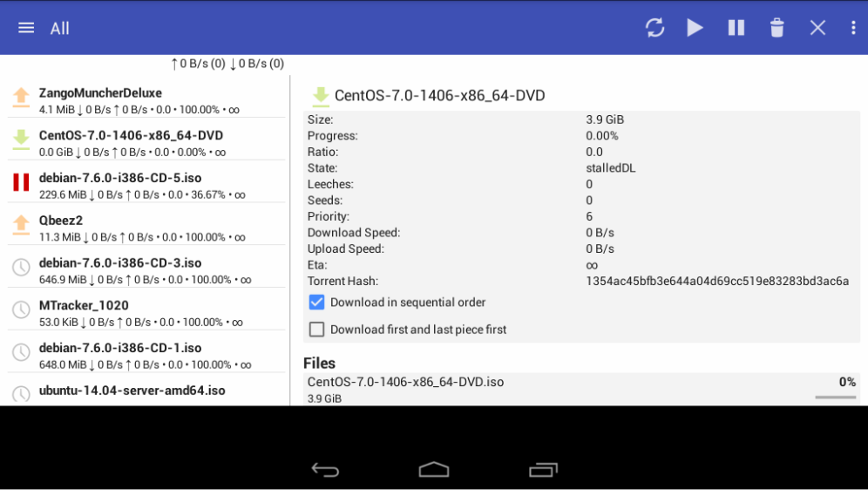Uncheck Download in sequential order
This screenshot has width=868, height=490.
point(316,303)
